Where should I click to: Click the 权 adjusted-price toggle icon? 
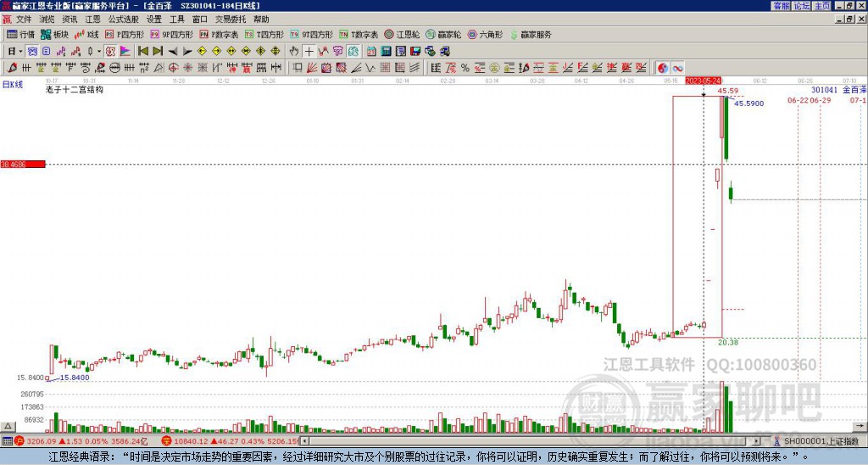pyautogui.click(x=110, y=52)
